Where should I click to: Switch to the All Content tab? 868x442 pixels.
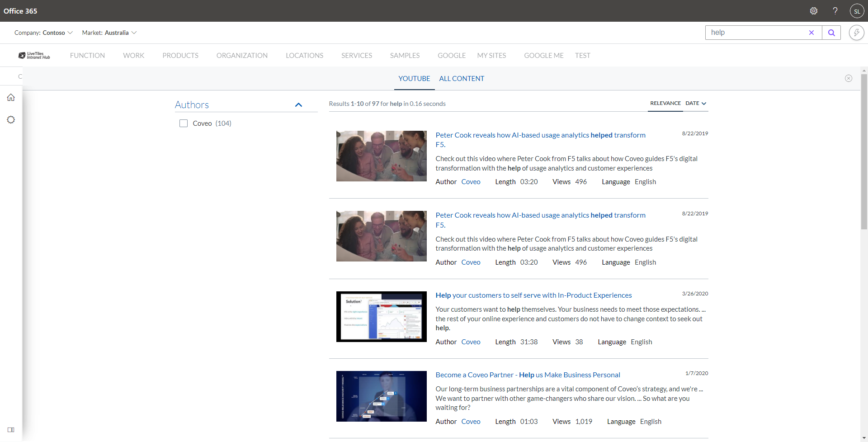click(x=462, y=78)
